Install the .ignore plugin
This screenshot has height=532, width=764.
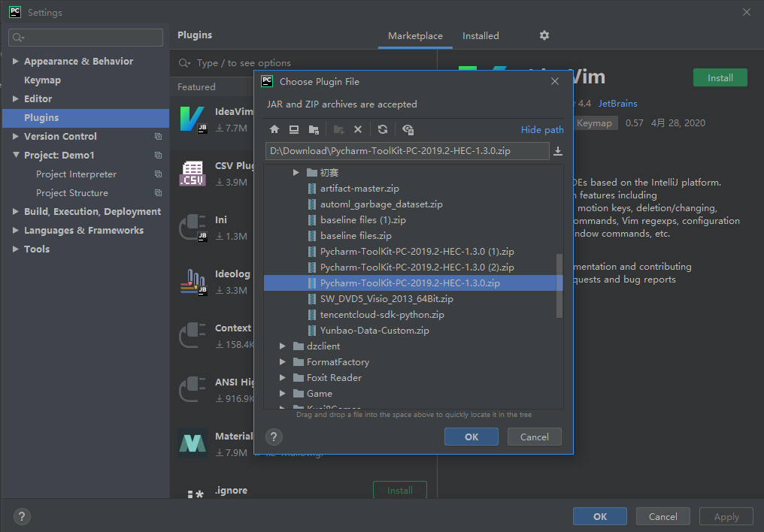pos(399,490)
